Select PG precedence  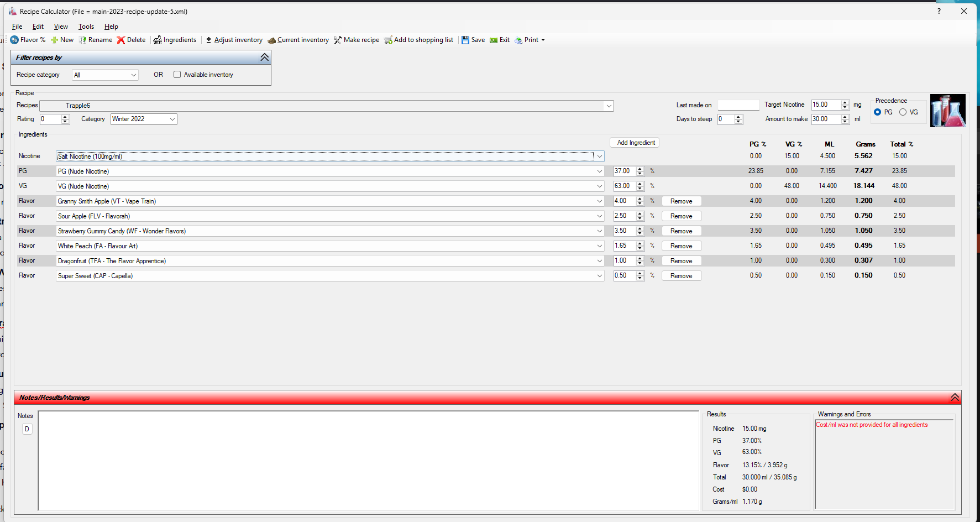click(x=877, y=112)
